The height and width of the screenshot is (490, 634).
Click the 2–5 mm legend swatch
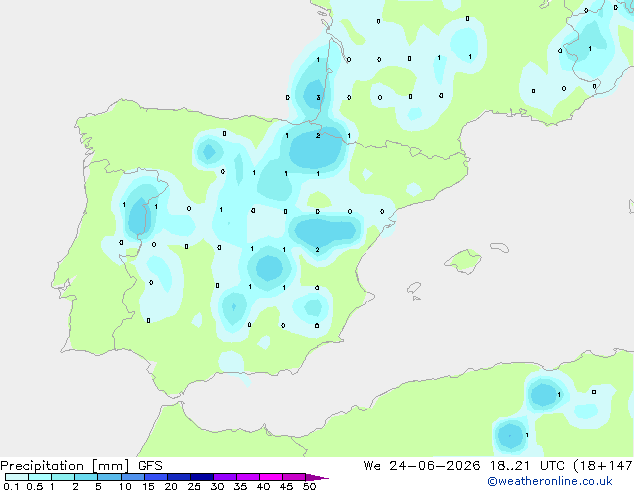[x=86, y=477]
